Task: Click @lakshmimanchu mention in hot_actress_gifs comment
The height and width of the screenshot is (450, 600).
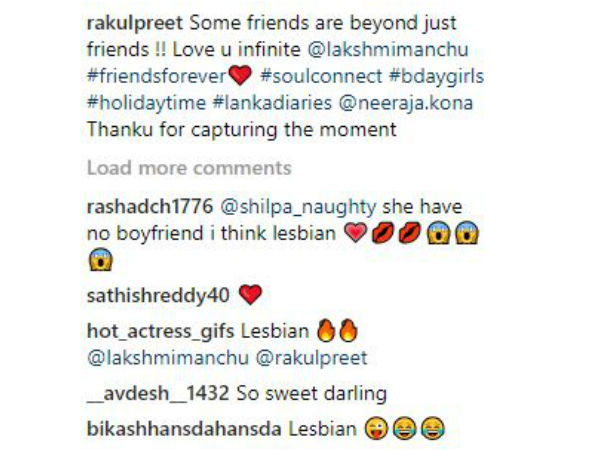Action: (x=168, y=358)
